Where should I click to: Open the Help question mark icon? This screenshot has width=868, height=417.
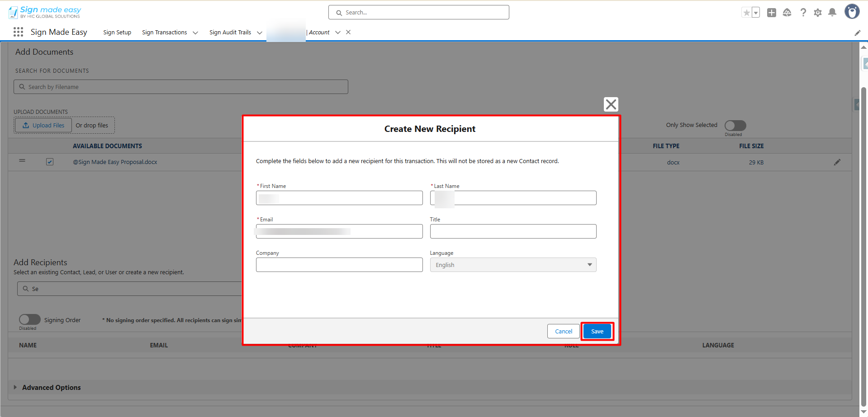click(x=803, y=13)
